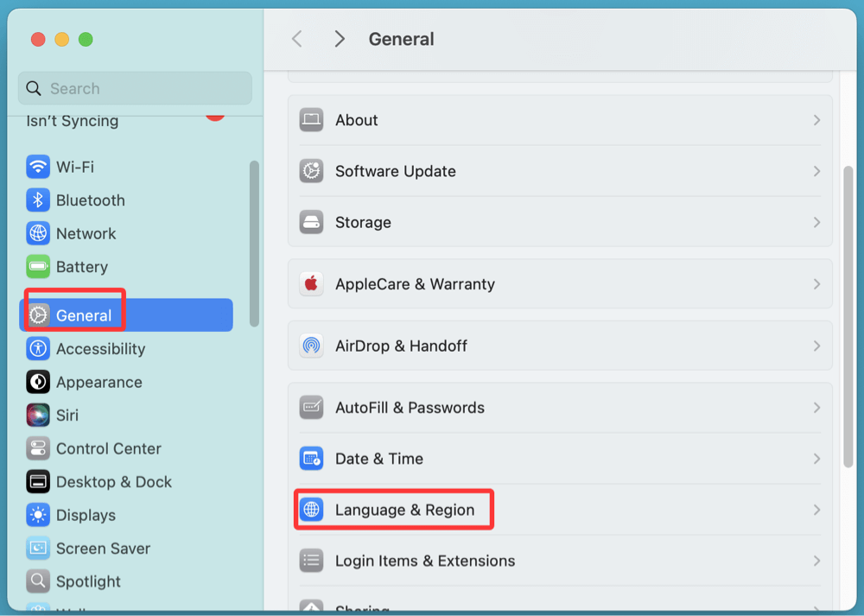Viewport: 864px width, 616px height.
Task: Open Language & Region settings
Action: (404, 510)
